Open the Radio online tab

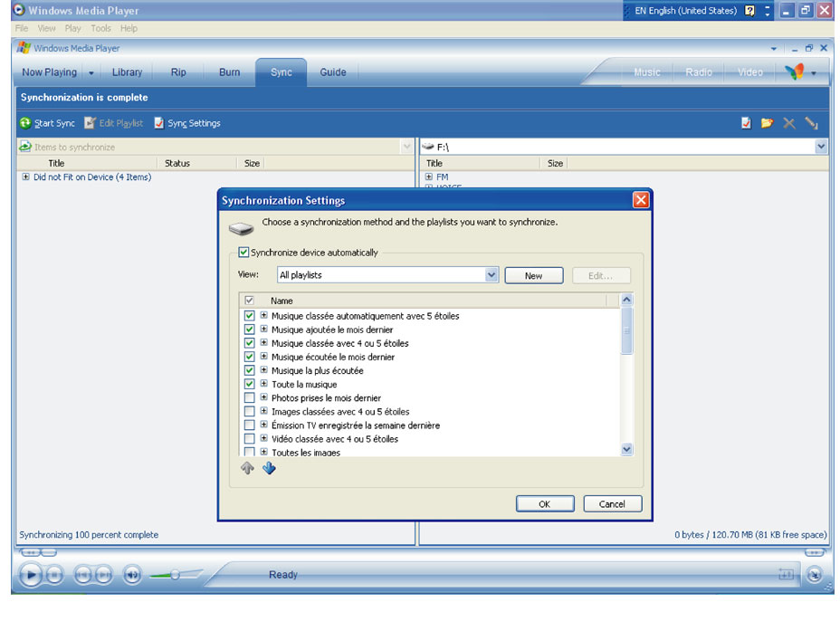pos(699,72)
